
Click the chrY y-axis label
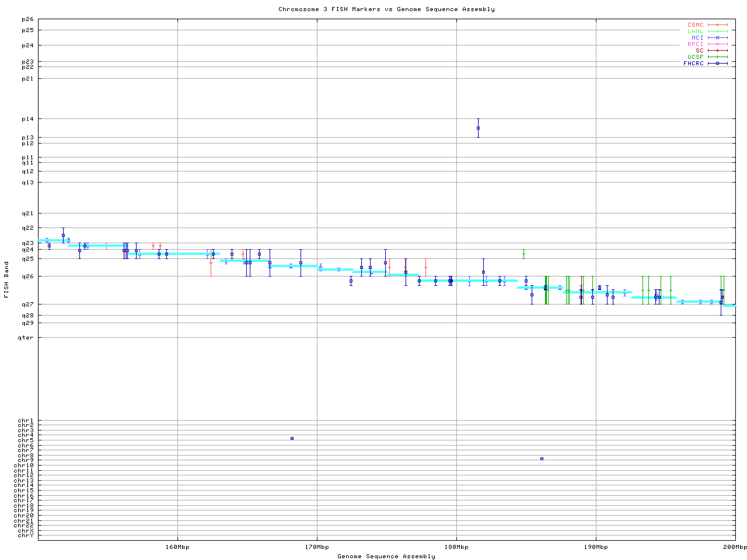(26, 535)
